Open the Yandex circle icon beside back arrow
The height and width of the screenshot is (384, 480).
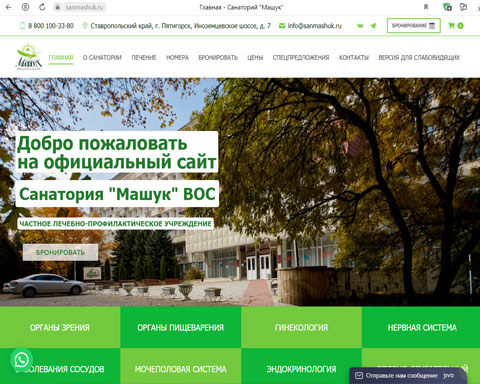(x=25, y=7)
